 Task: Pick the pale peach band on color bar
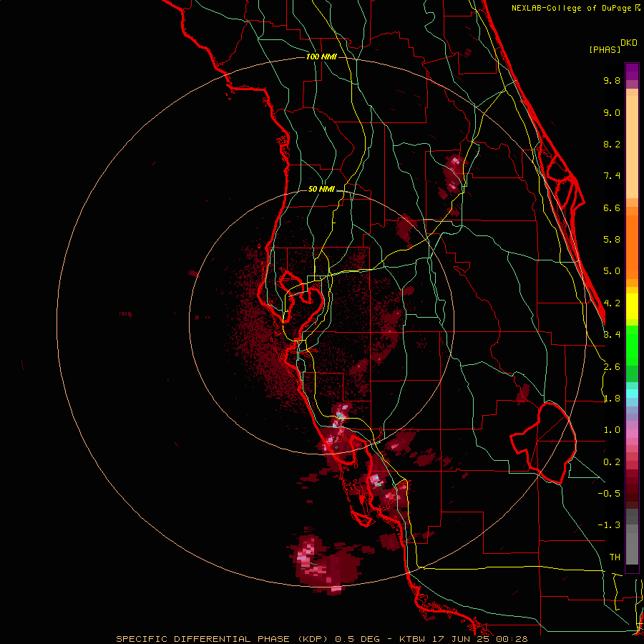632,147
